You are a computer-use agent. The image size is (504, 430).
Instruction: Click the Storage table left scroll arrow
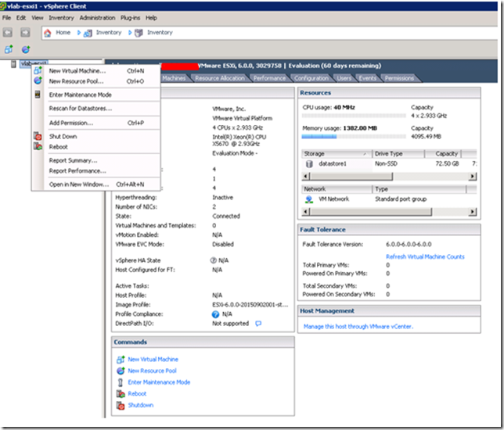click(x=306, y=177)
